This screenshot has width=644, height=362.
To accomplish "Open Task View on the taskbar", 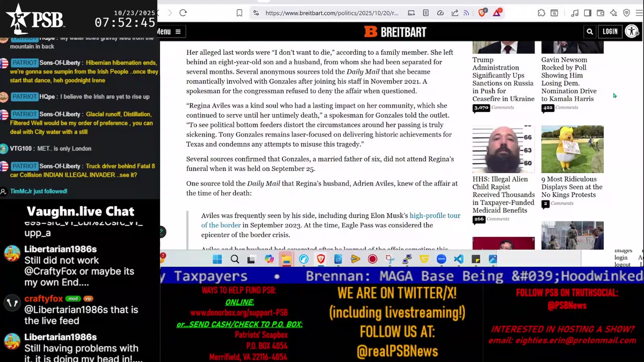I will point(251,259).
